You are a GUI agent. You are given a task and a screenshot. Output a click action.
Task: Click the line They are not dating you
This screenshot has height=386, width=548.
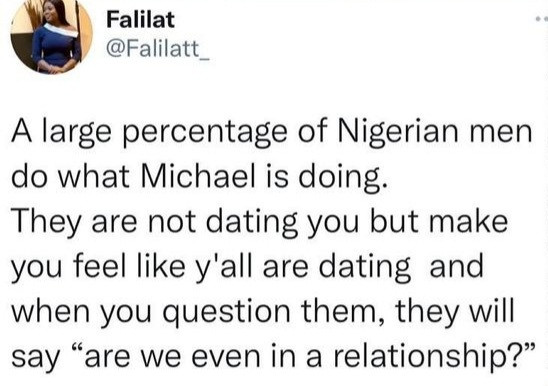[259, 221]
